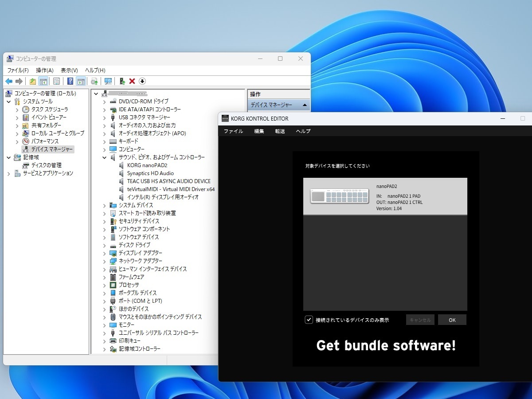Click the Get bundle software! link

(386, 346)
